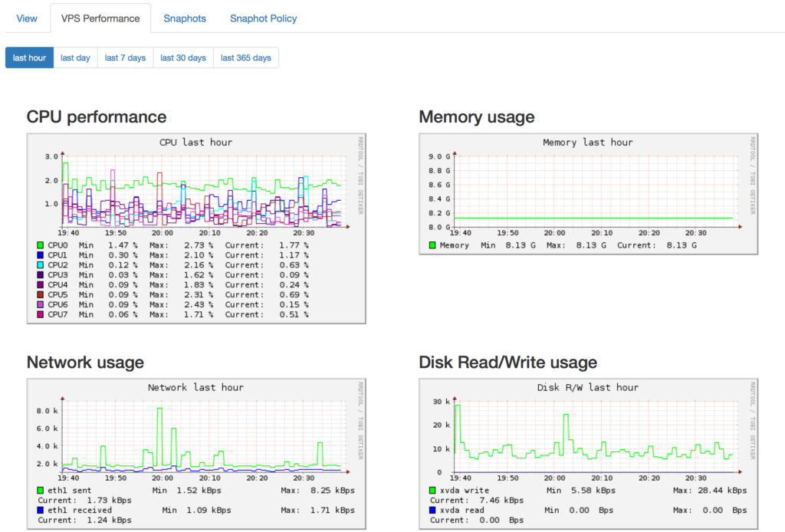785x532 pixels.
Task: Click the CPU performance heading
Action: coord(97,117)
